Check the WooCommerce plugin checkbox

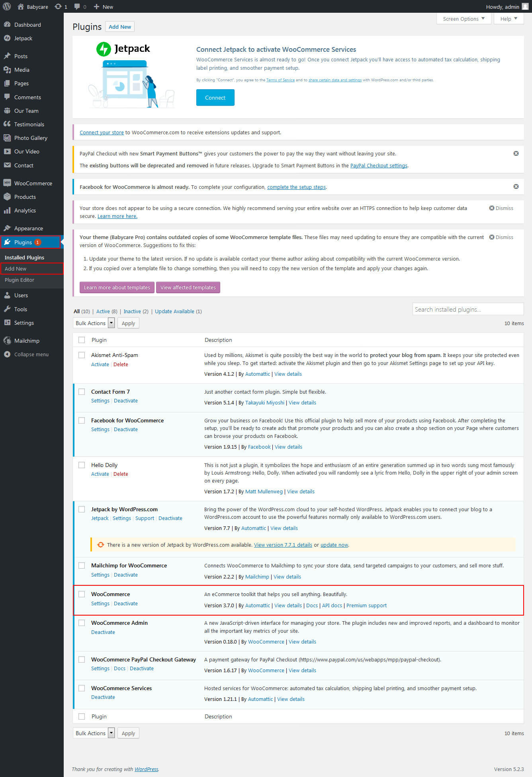click(x=82, y=594)
